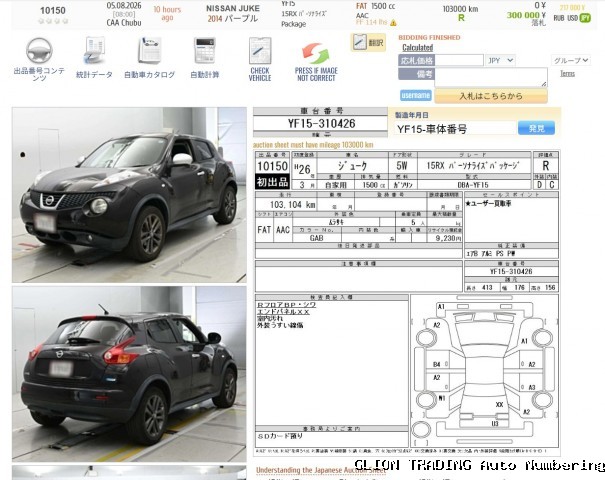Select the JPY currency toggle
This screenshot has height=480, width=605.
pos(585,18)
